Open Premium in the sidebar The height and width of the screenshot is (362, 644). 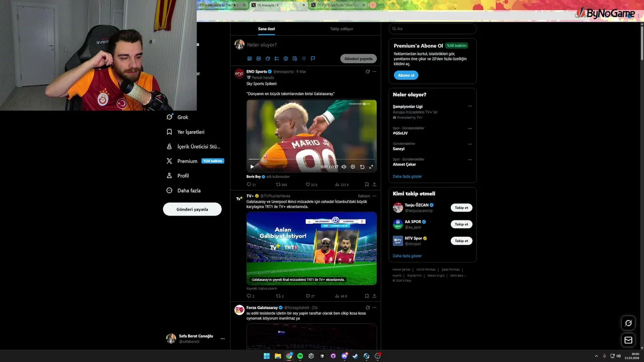(x=195, y=161)
